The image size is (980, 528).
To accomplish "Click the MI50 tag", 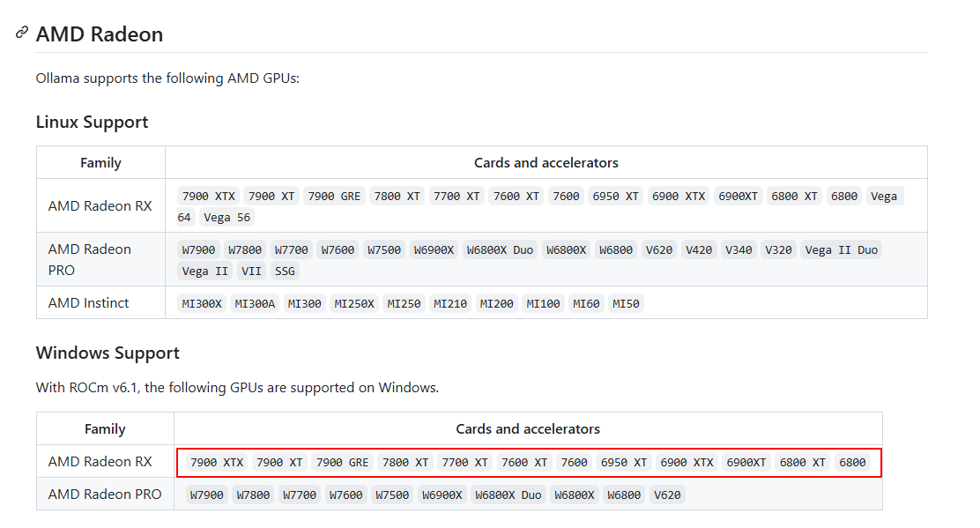I will 627,304.
